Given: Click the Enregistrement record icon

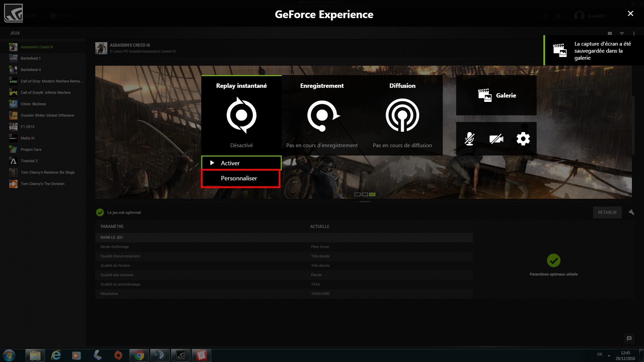Looking at the screenshot, I should (322, 115).
